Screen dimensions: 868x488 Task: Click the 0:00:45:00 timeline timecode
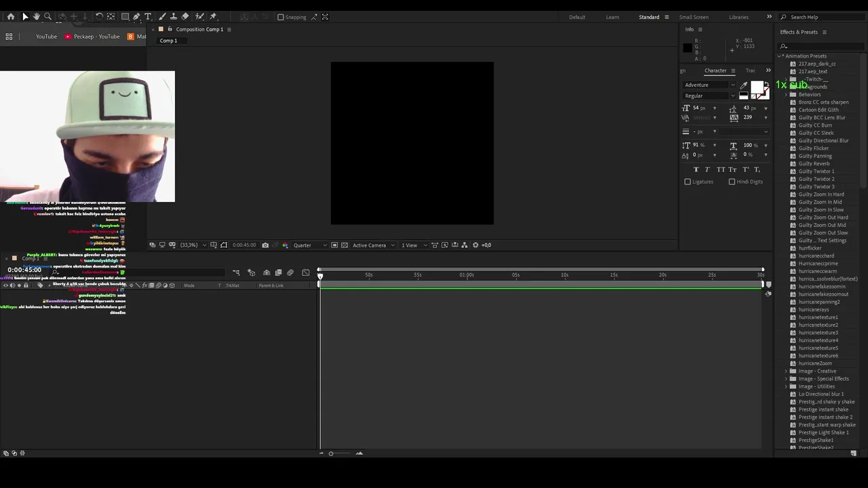coord(24,270)
